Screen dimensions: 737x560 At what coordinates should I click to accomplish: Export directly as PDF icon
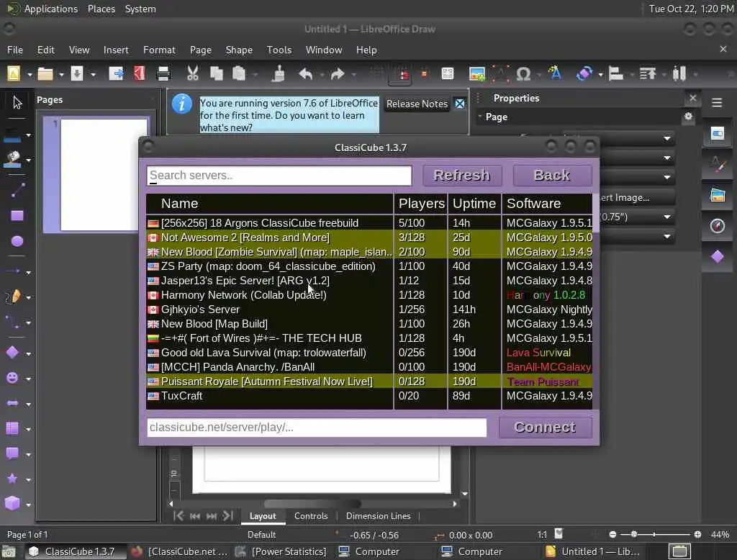click(139, 74)
